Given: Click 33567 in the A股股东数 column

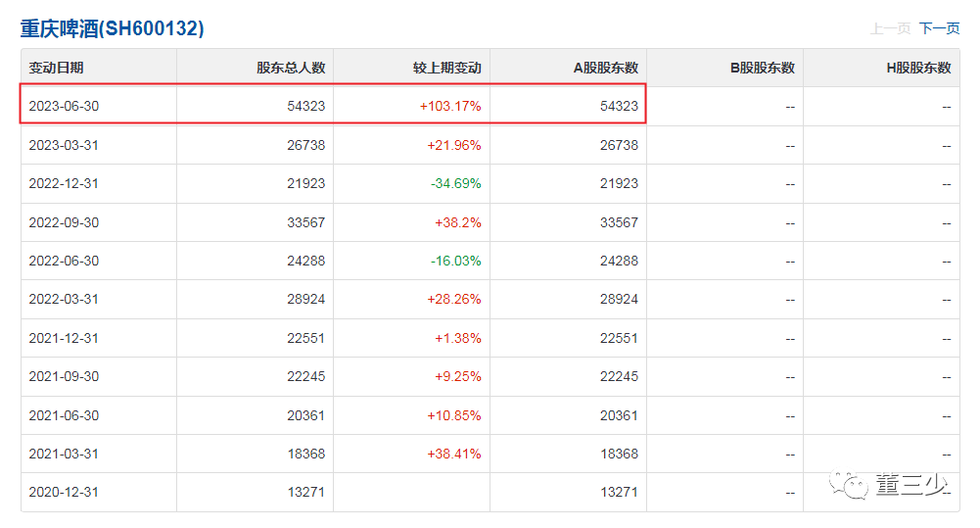Looking at the screenshot, I should point(620,222).
